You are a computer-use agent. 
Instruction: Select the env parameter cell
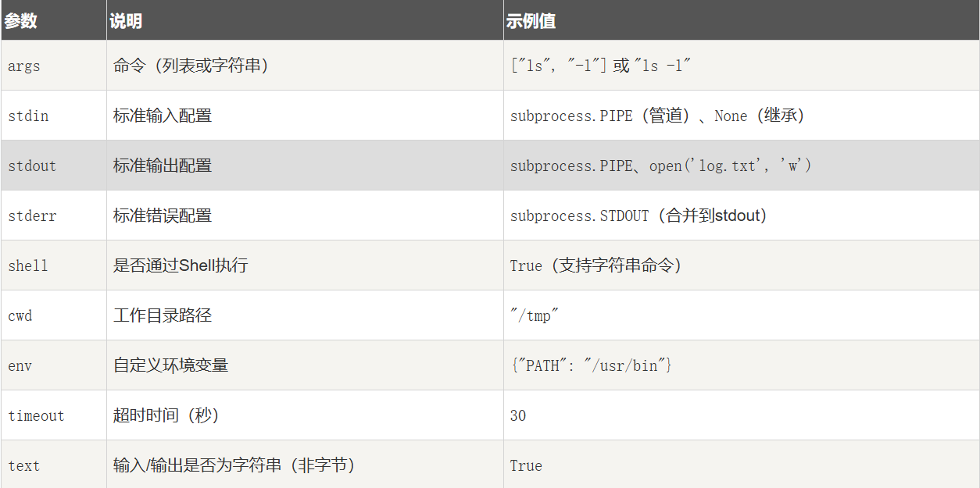20,366
